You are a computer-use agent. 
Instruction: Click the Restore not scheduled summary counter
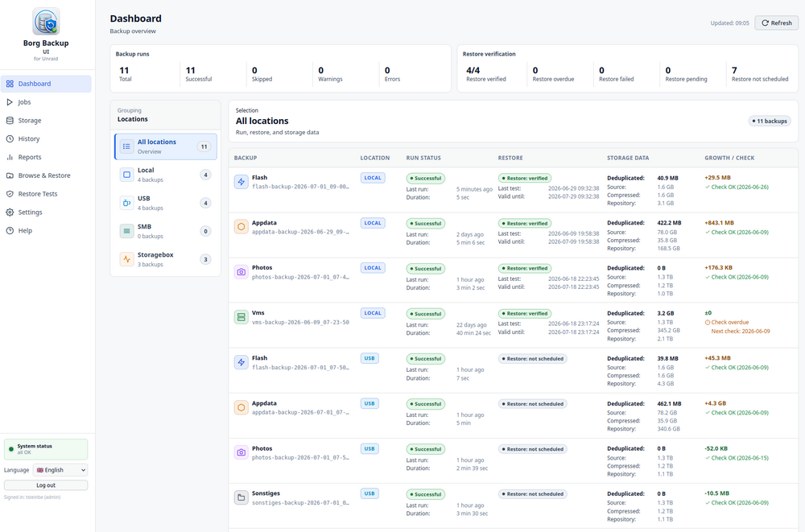[x=760, y=74]
